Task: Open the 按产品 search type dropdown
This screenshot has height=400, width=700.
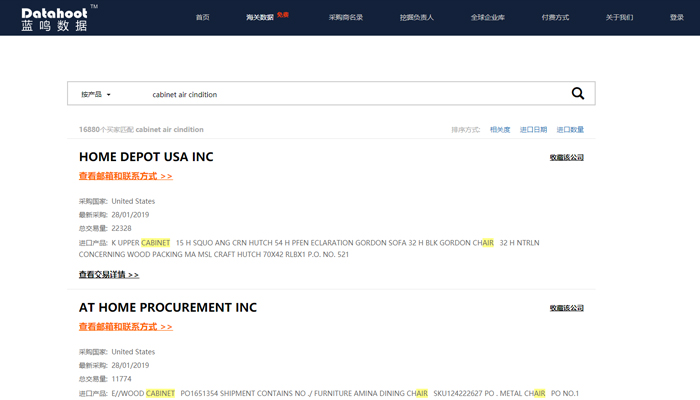Action: click(96, 94)
